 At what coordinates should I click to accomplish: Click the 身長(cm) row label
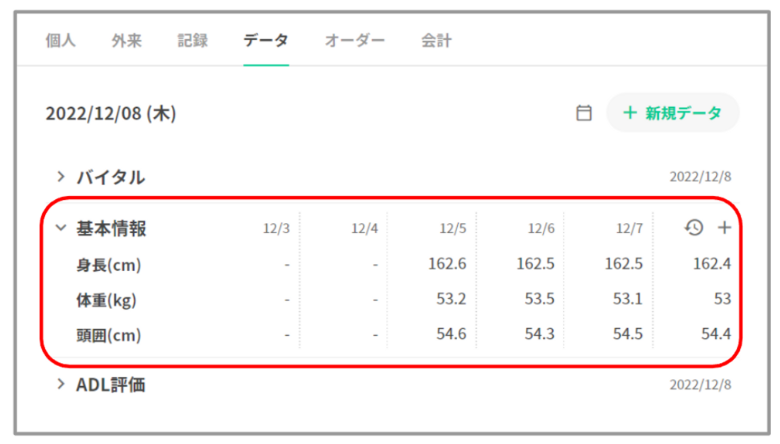coord(109,265)
